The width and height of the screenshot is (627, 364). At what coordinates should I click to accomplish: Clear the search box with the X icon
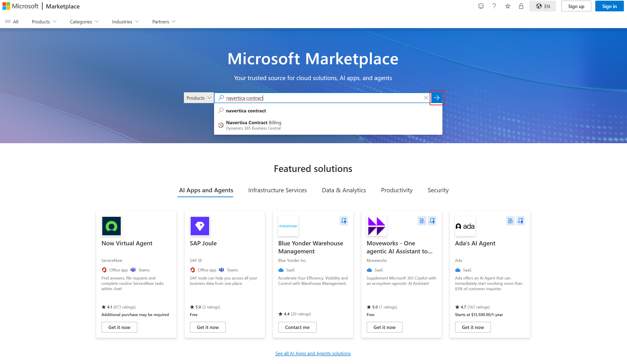pyautogui.click(x=426, y=98)
